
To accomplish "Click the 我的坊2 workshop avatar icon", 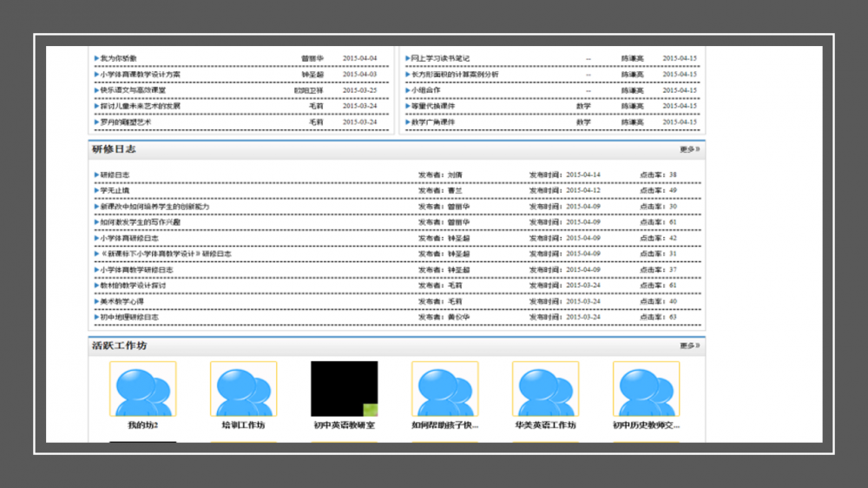I will coord(142,389).
